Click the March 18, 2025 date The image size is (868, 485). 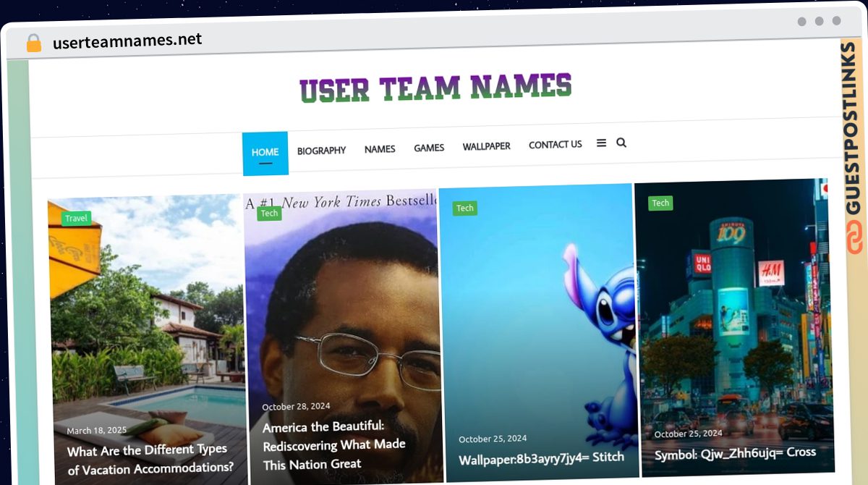97,431
